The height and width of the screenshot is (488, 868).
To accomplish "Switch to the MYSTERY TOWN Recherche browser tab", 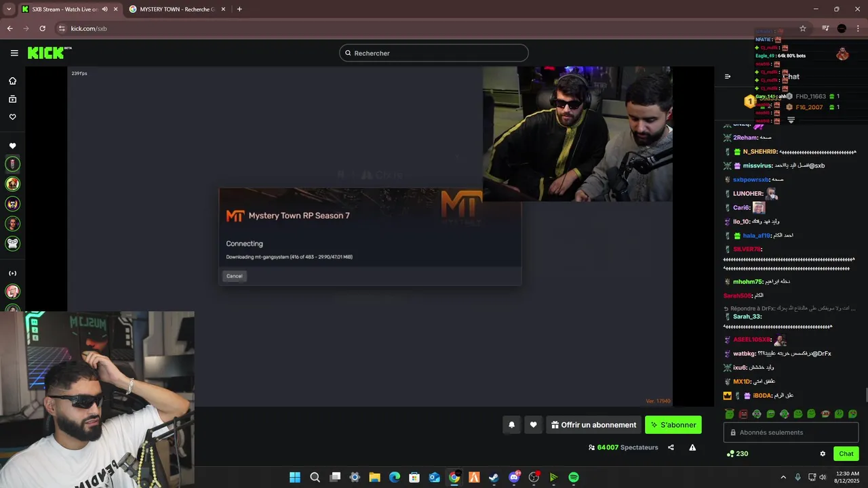I will coord(176,9).
